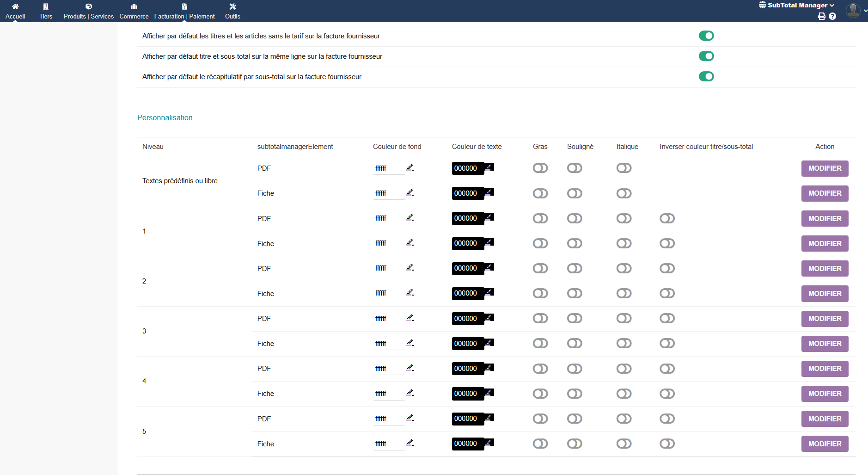
Task: Click MODIFIER for Textes prédéfinis PDF row
Action: coord(825,168)
